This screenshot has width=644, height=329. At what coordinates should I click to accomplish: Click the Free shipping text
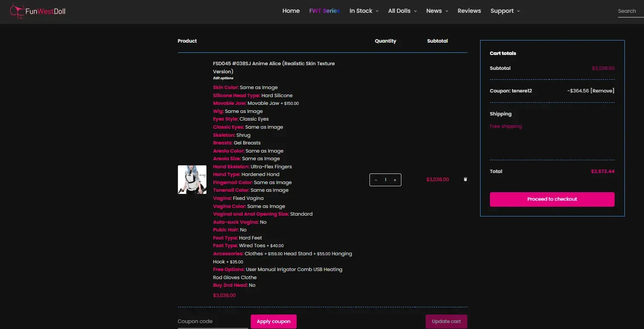tap(506, 126)
